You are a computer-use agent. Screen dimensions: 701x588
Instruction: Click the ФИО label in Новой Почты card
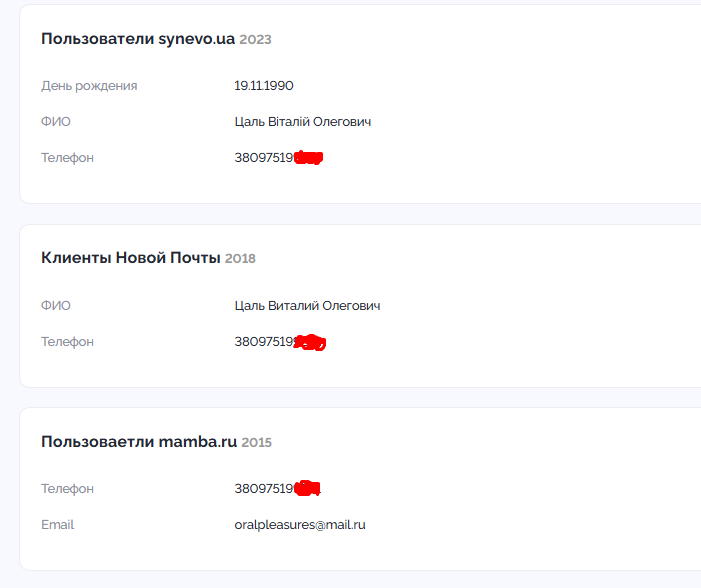click(x=56, y=306)
